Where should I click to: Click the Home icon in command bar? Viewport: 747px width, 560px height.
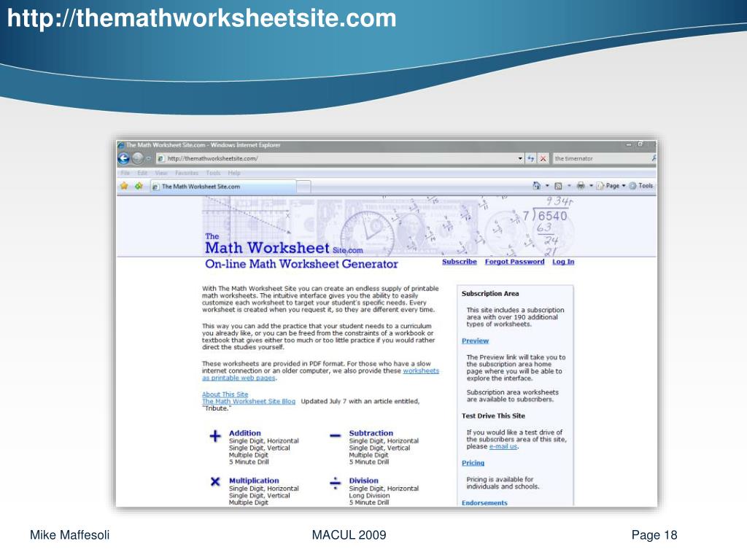point(536,186)
